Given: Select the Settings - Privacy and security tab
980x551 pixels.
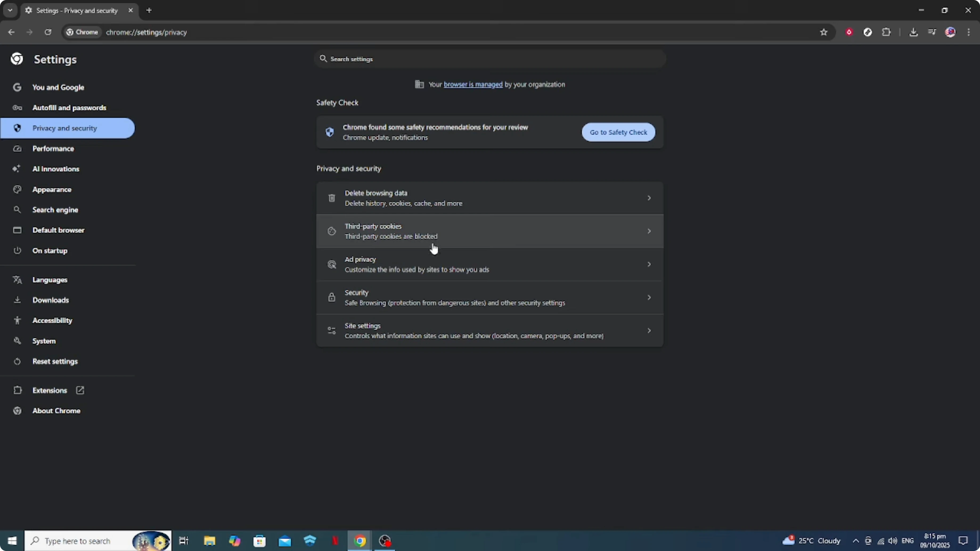Looking at the screenshot, I should coord(76,11).
